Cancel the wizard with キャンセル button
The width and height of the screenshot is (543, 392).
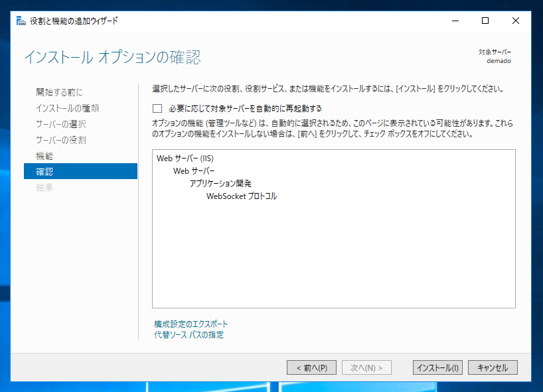pos(493,367)
